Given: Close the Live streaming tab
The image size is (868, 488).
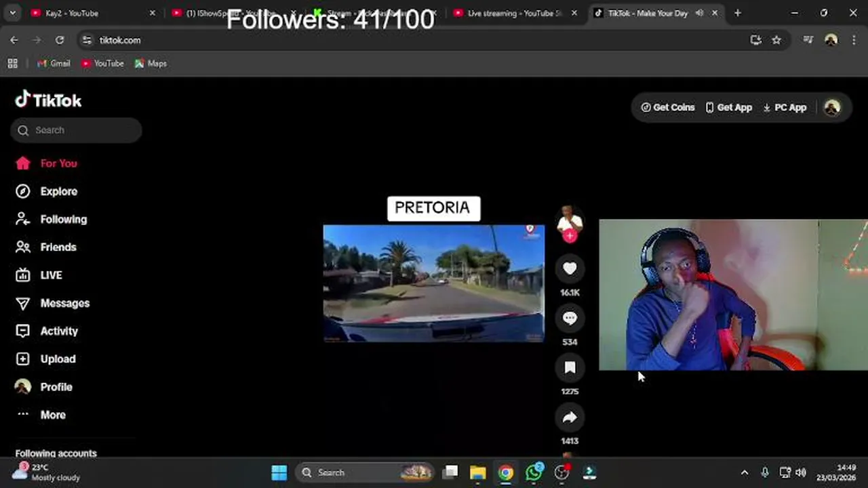Looking at the screenshot, I should (x=574, y=13).
